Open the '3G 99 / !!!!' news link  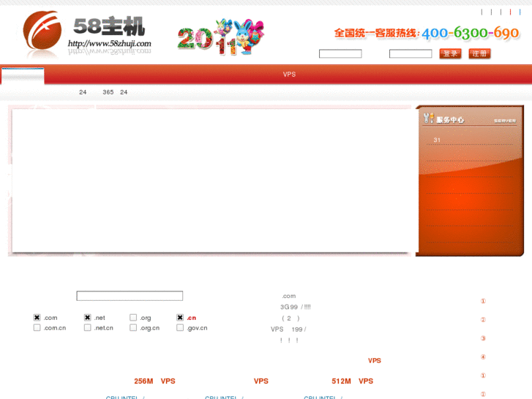[295, 307]
